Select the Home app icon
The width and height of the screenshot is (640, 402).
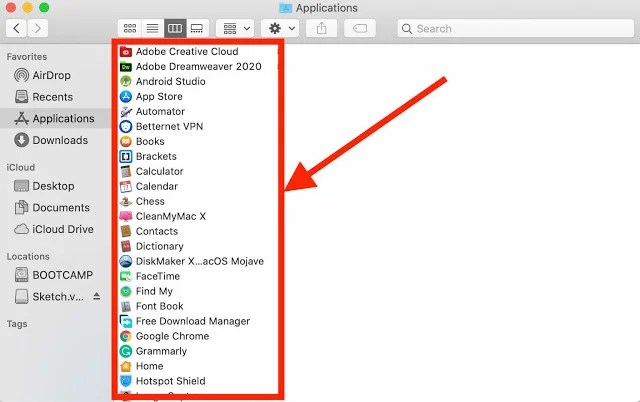(126, 366)
